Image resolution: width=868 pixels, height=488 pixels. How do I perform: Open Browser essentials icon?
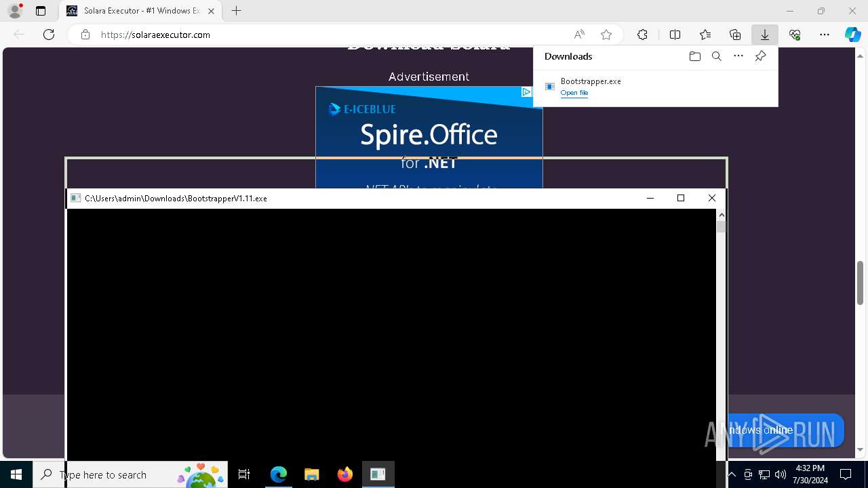point(795,35)
